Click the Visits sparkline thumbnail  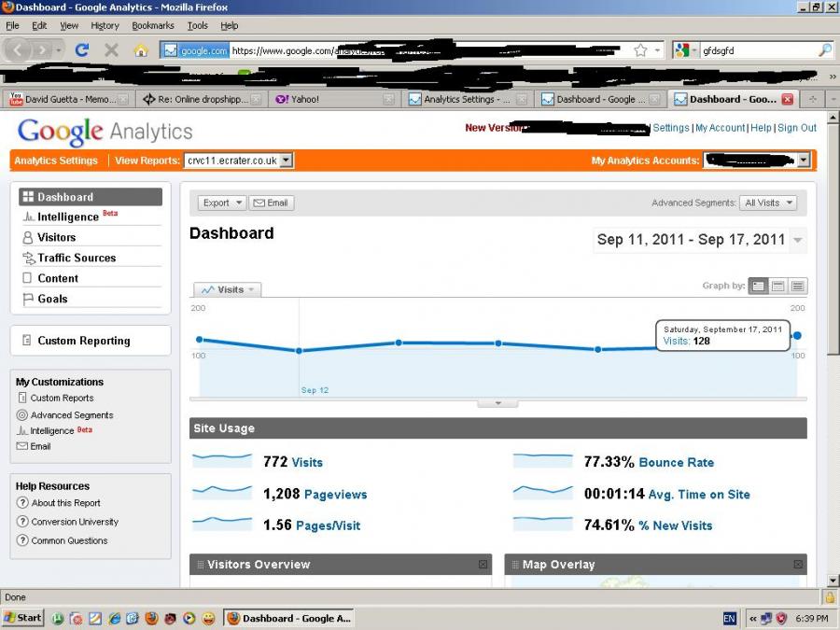222,461
